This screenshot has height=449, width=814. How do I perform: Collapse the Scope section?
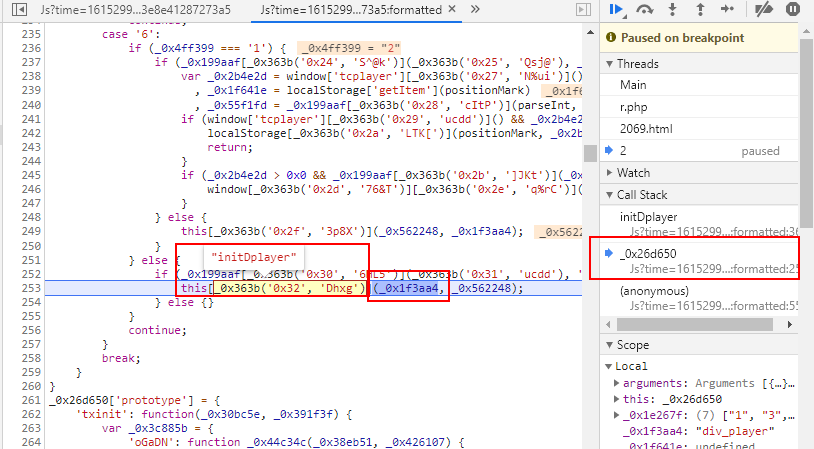(611, 345)
